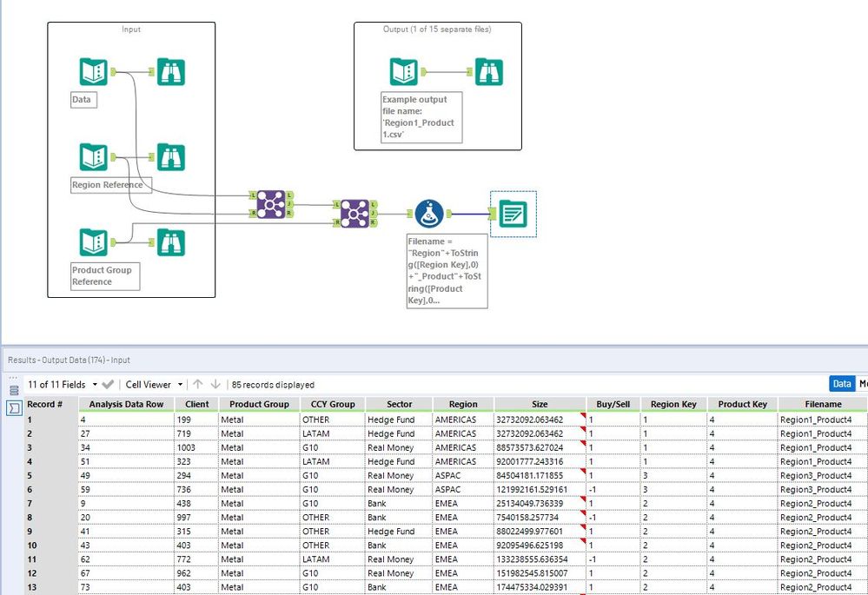Click Client cell 736 in record 6

197,489
